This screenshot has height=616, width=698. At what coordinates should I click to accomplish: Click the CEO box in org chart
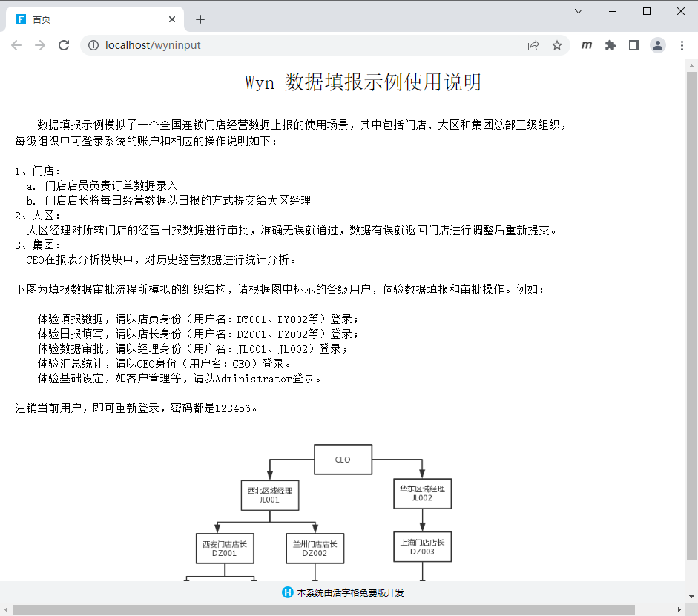tap(342, 460)
